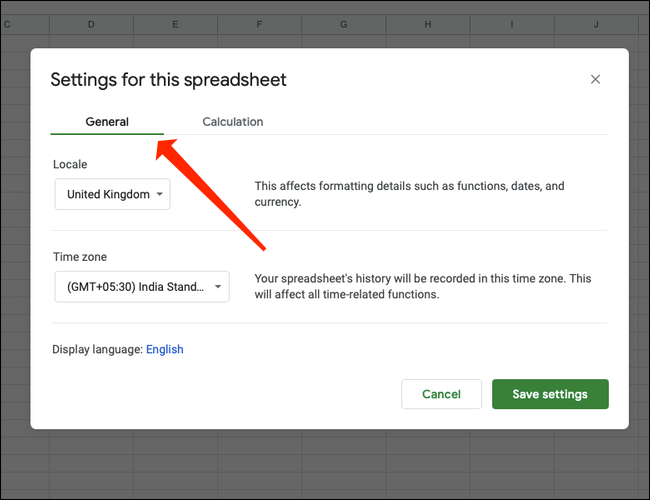Select column D header in the background sheet
The width and height of the screenshot is (650, 500).
point(91,23)
